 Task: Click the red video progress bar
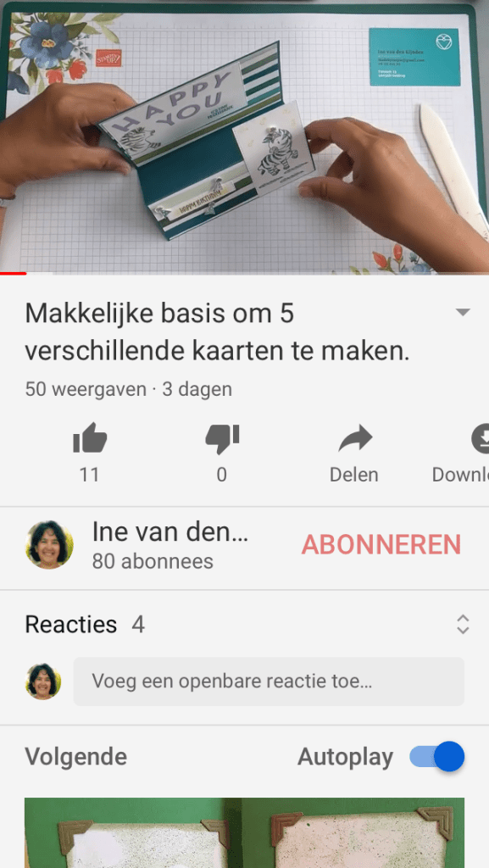point(14,273)
